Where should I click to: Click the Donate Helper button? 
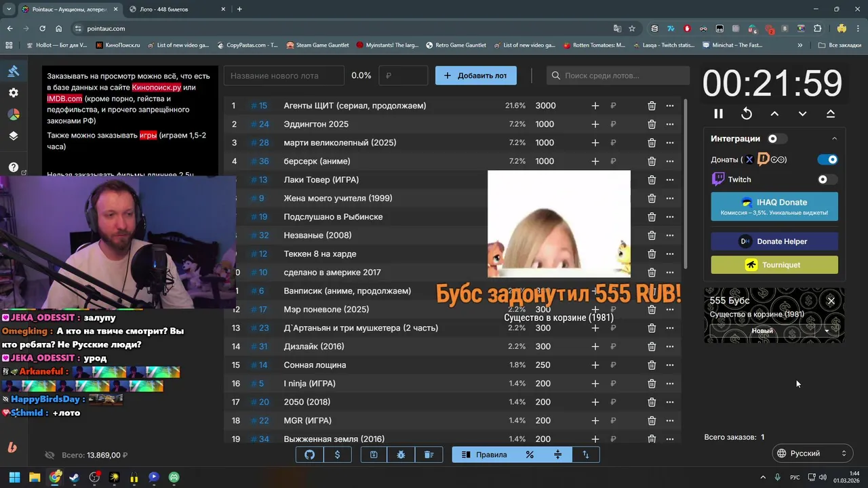click(774, 241)
